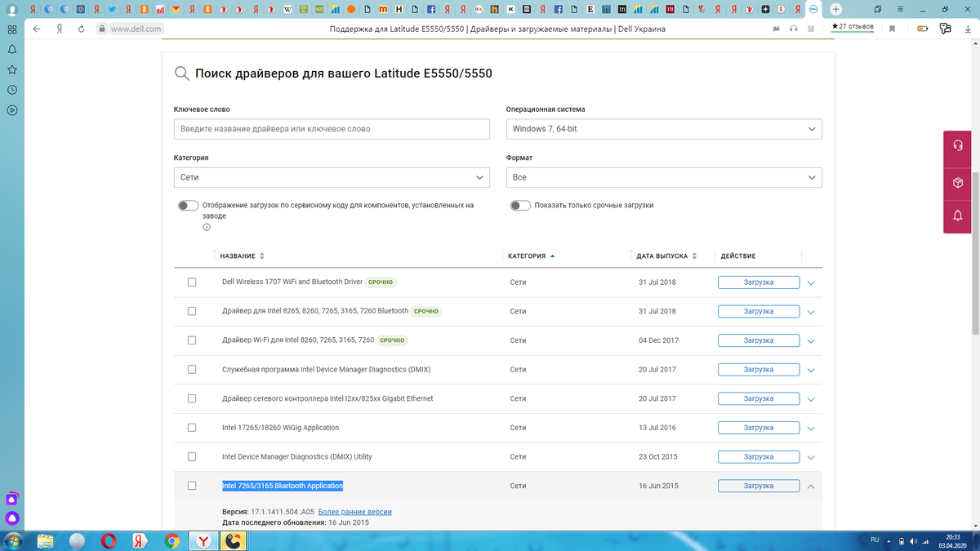Click the 27 отзывов site rating
Image resolution: width=980 pixels, height=551 pixels.
[853, 27]
